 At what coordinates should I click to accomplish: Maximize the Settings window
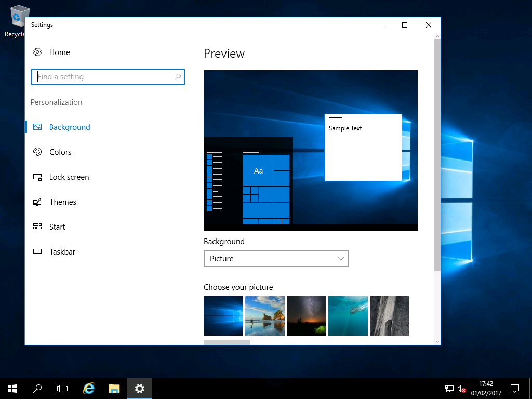click(404, 25)
